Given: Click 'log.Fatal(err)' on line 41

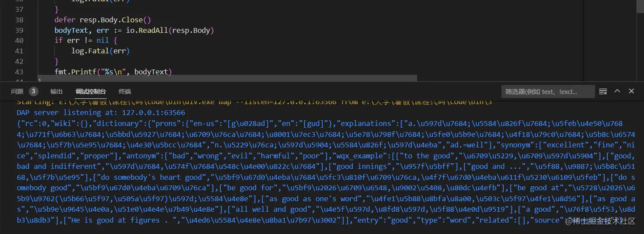Looking at the screenshot, I should [101, 51].
